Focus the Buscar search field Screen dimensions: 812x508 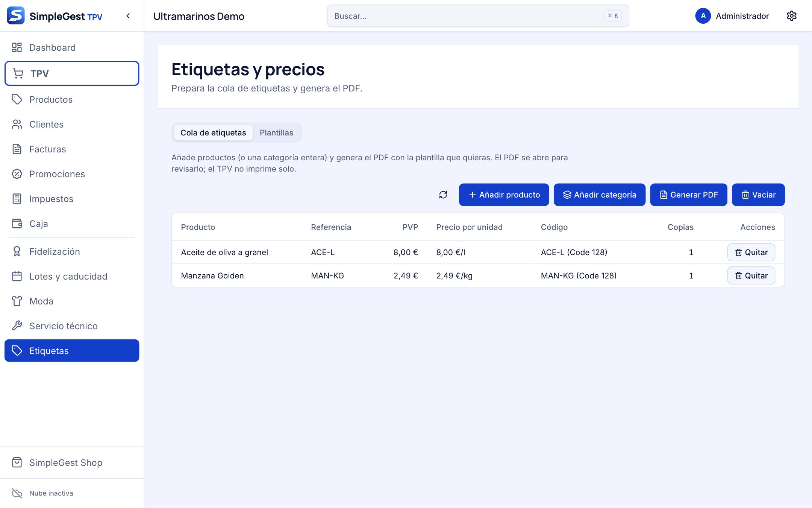[x=478, y=16]
